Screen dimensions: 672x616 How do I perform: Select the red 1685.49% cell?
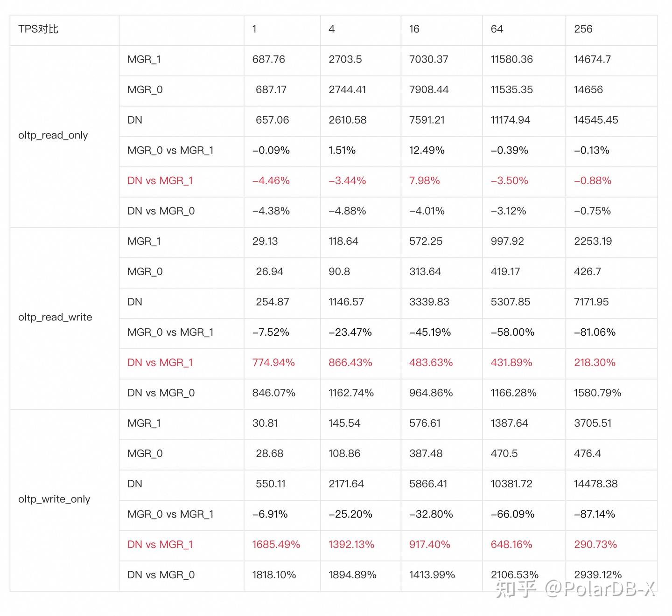276,545
